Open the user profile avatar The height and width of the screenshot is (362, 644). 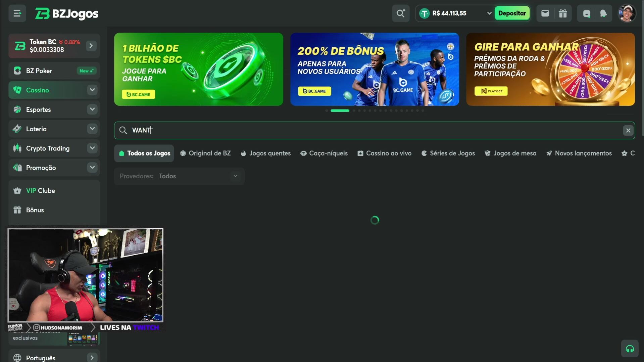point(627,13)
